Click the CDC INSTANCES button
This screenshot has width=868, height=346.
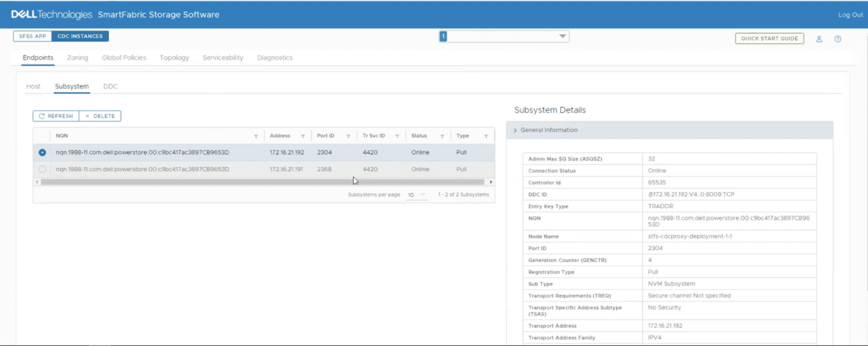tap(80, 36)
